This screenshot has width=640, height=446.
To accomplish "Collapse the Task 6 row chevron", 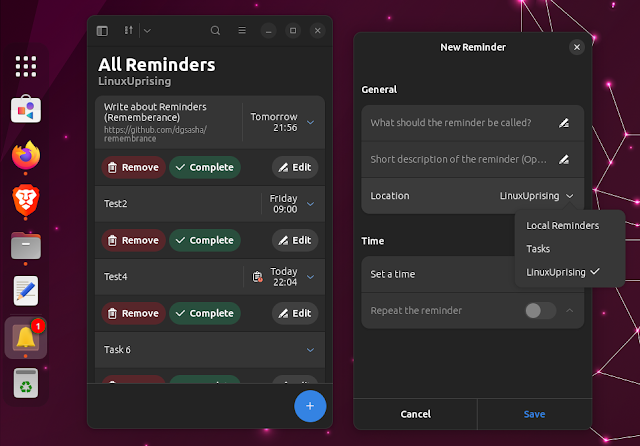I will pyautogui.click(x=311, y=350).
